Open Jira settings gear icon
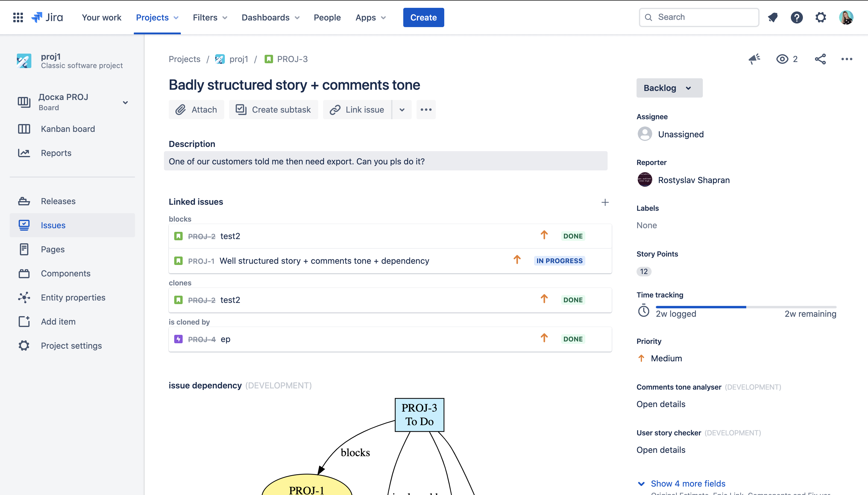 pos(821,17)
